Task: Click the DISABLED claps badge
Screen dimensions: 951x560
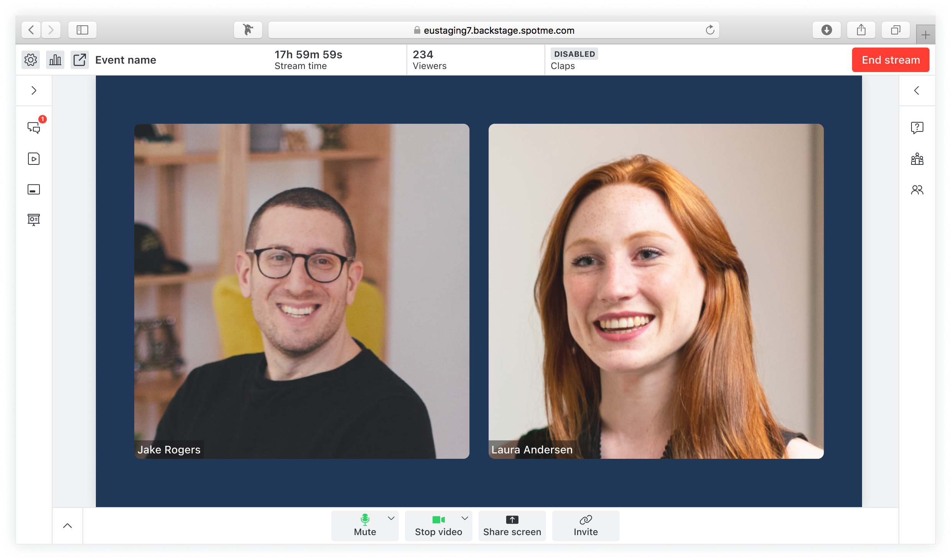Action: (x=574, y=54)
